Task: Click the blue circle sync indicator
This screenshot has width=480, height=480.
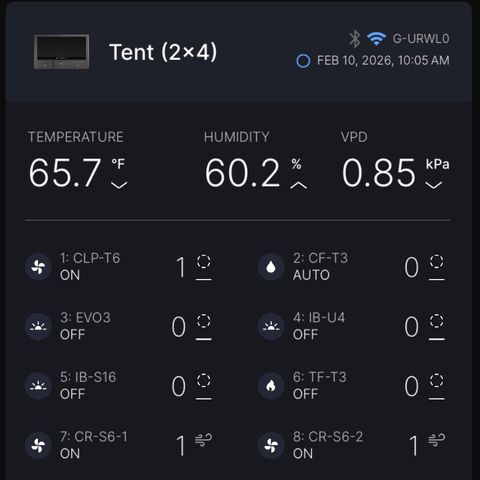Action: (x=303, y=61)
